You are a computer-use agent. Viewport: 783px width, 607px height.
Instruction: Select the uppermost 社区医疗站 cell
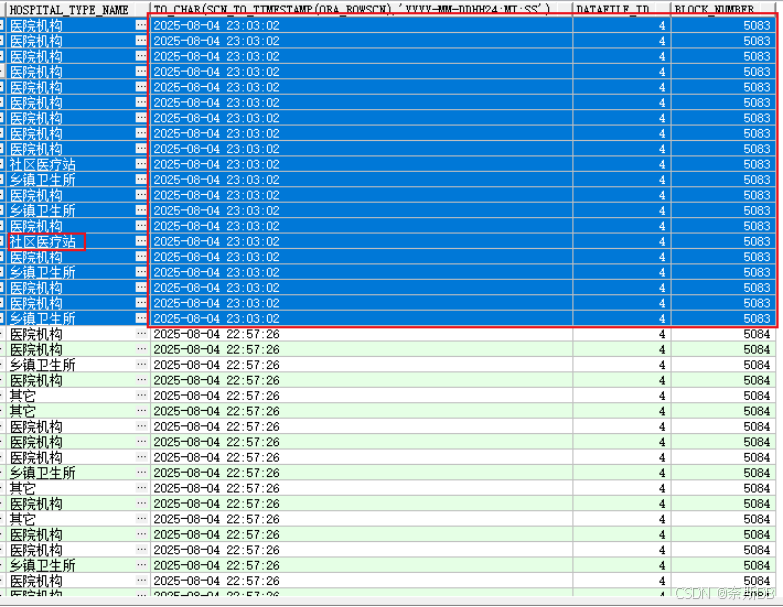coord(71,164)
